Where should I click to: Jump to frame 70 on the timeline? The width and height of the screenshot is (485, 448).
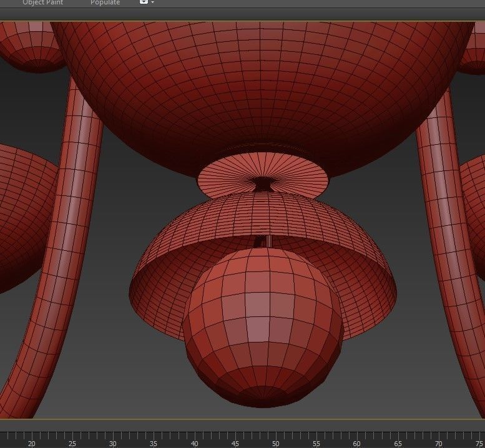pos(438,444)
